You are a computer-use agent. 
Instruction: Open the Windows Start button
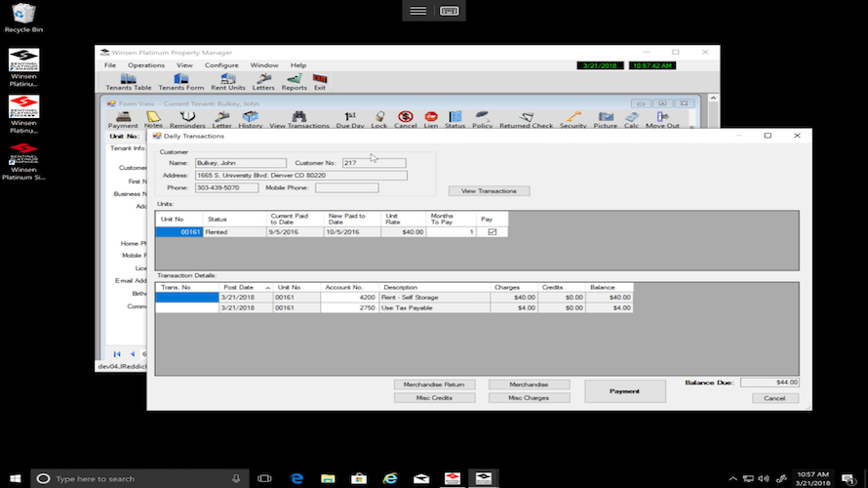[15, 478]
